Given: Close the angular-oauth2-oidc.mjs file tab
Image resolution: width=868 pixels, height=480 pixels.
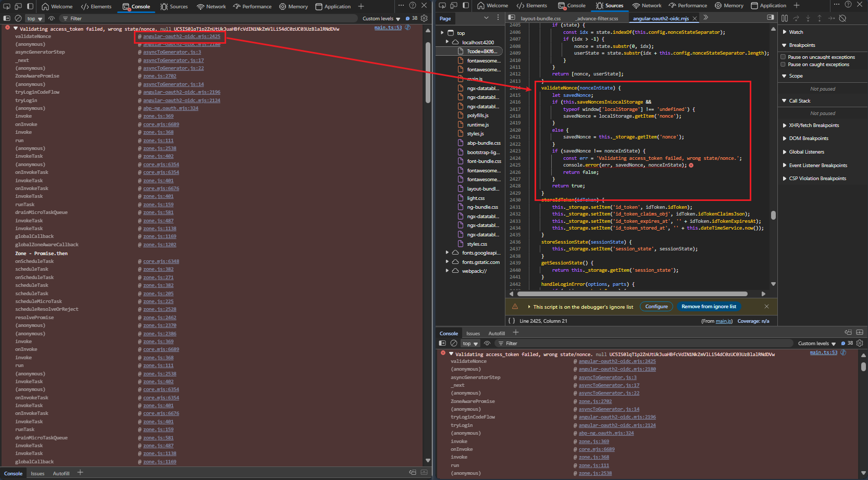Looking at the screenshot, I should 695,19.
